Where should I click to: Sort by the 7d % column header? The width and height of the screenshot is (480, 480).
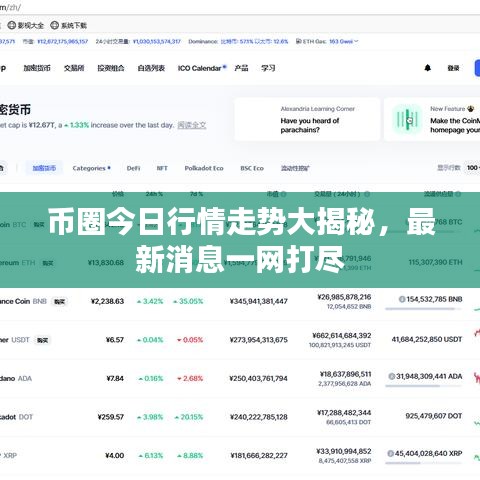point(196,194)
